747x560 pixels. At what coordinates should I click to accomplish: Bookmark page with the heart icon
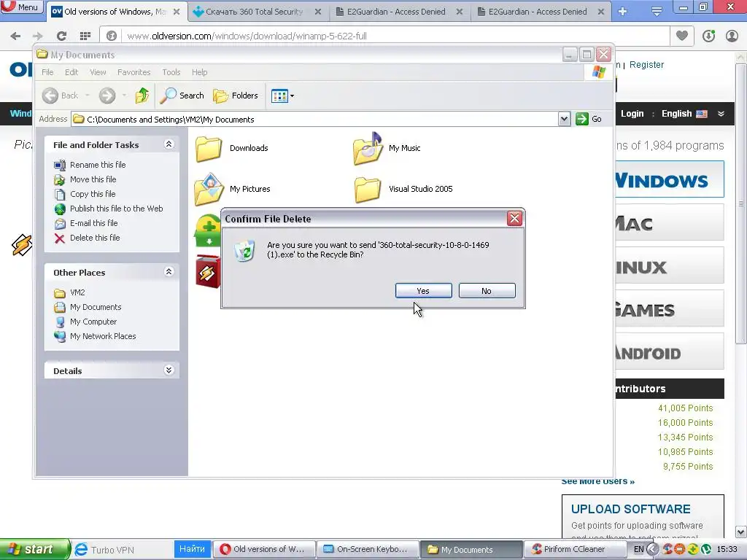(682, 36)
